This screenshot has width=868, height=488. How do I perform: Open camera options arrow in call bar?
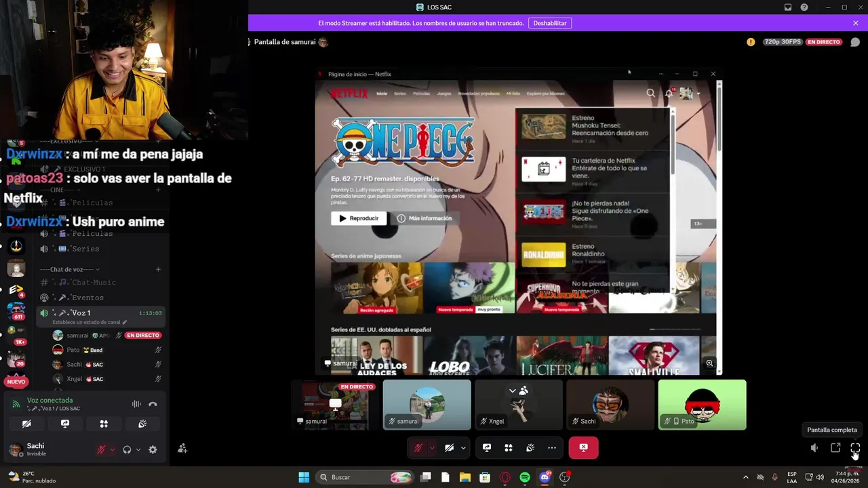pos(463,447)
